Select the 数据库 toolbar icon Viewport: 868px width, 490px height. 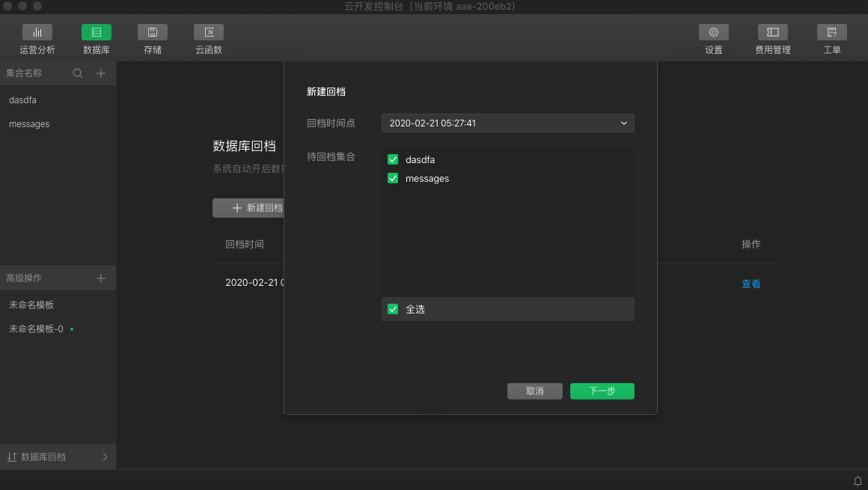point(96,39)
